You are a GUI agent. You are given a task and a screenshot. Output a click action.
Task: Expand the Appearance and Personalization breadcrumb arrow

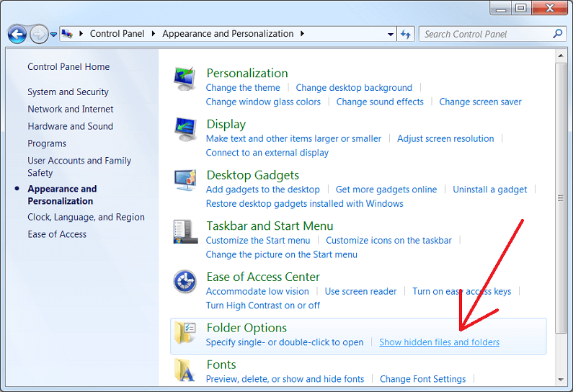(301, 34)
